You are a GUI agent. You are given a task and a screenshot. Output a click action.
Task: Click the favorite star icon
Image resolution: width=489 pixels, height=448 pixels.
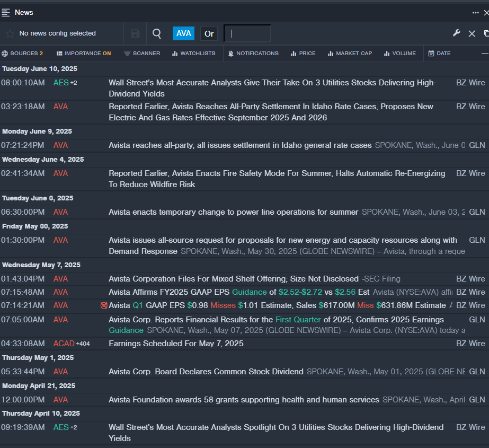click(10, 33)
